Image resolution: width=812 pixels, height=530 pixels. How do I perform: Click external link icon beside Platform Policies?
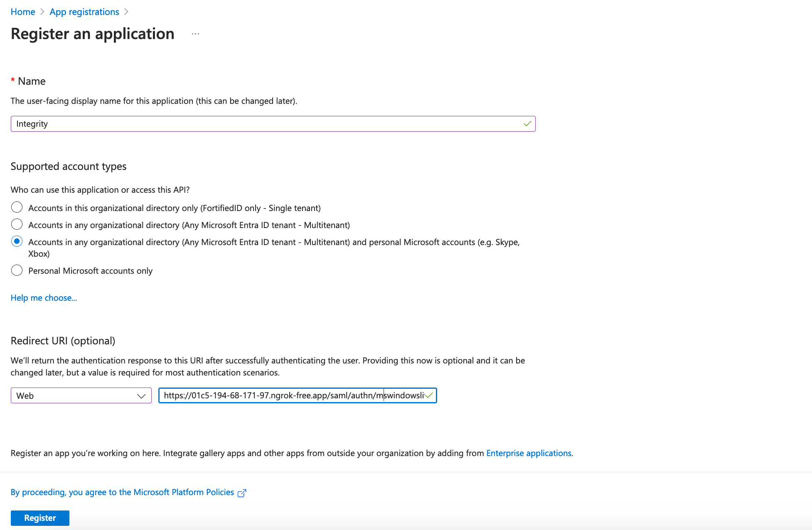(242, 493)
